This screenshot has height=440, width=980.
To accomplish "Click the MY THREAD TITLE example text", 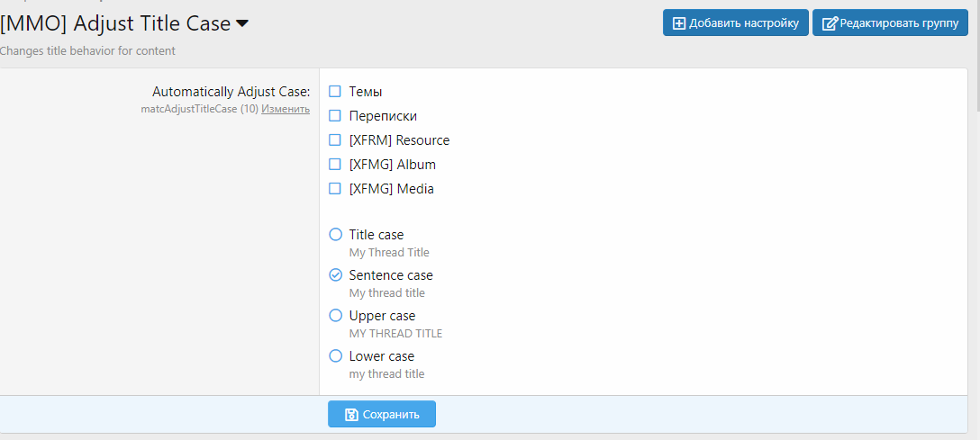I will pyautogui.click(x=395, y=334).
